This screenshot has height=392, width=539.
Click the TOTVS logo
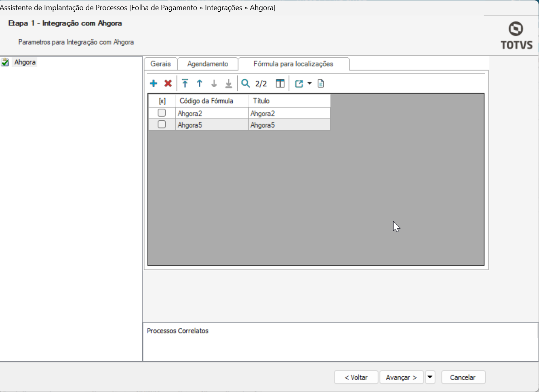pyautogui.click(x=516, y=36)
